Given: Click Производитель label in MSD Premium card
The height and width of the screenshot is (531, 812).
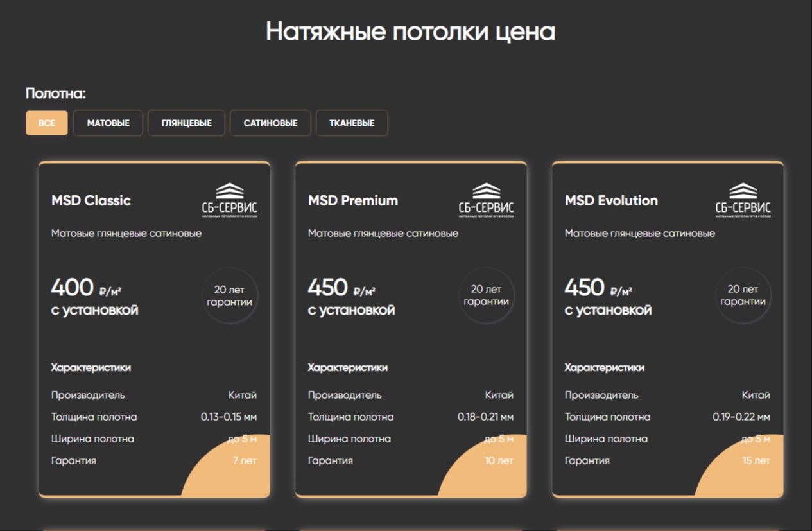Looking at the screenshot, I should (x=345, y=395).
